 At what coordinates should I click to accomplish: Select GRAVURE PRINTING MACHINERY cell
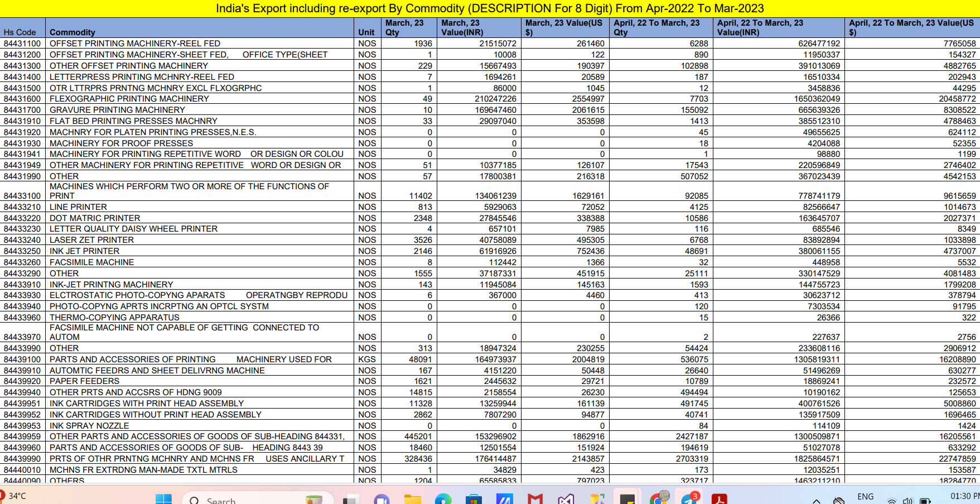click(199, 110)
